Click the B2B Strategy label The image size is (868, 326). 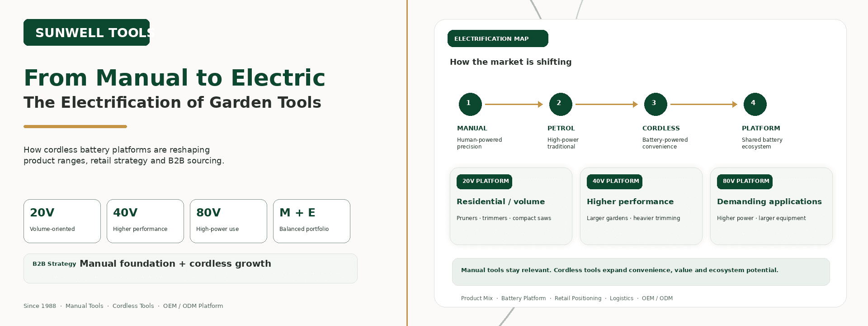click(x=54, y=264)
